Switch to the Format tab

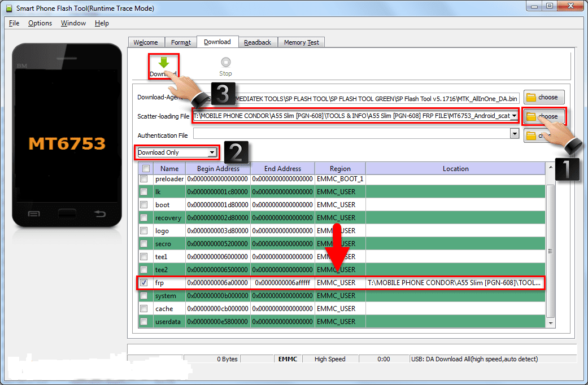[x=181, y=42]
